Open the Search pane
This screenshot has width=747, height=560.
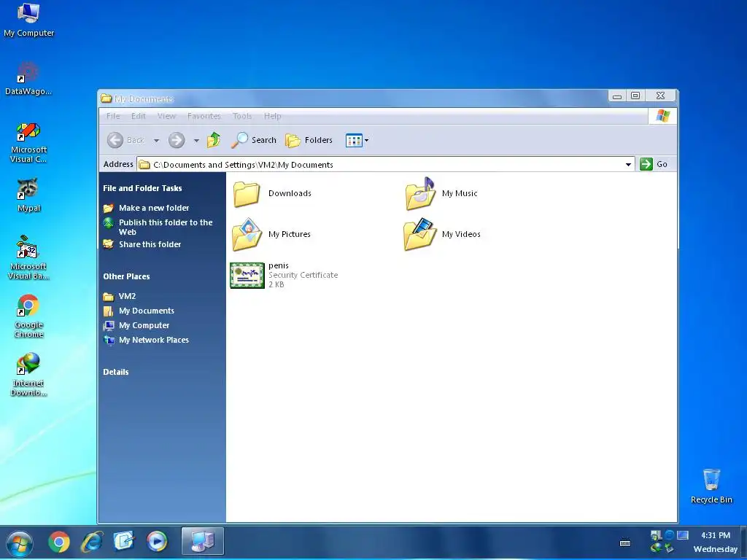pyautogui.click(x=253, y=140)
